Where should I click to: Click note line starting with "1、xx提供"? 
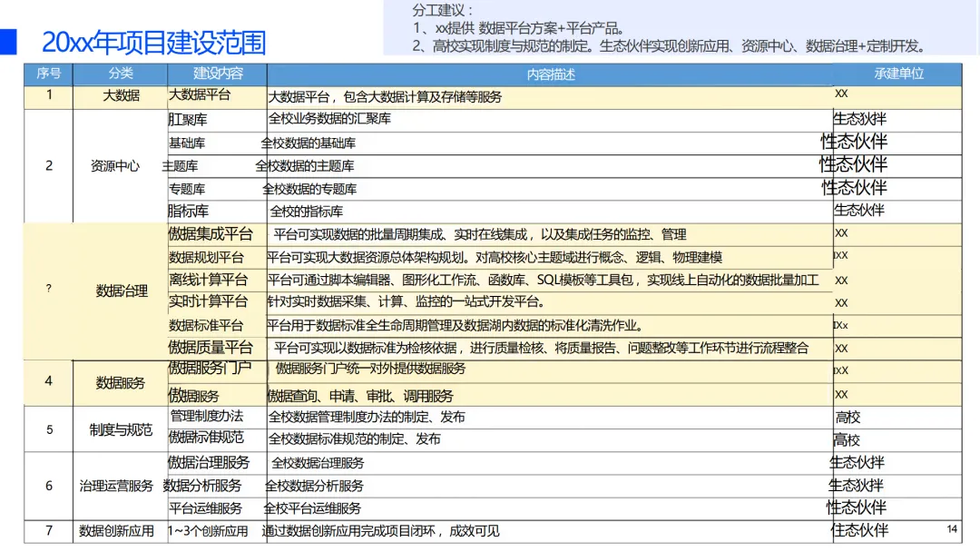[519, 28]
